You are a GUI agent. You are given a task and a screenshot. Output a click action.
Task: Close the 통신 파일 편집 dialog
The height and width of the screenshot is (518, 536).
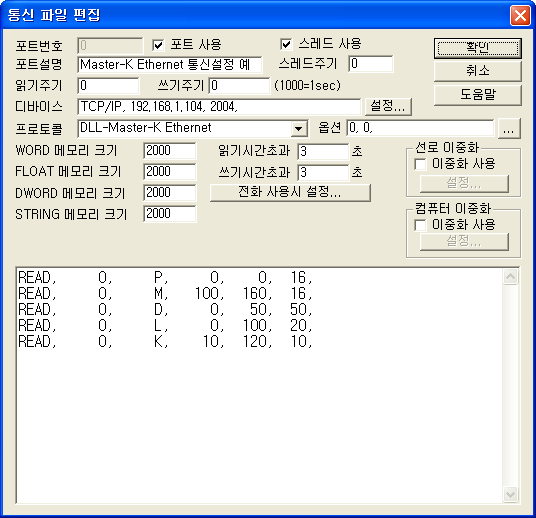520,15
